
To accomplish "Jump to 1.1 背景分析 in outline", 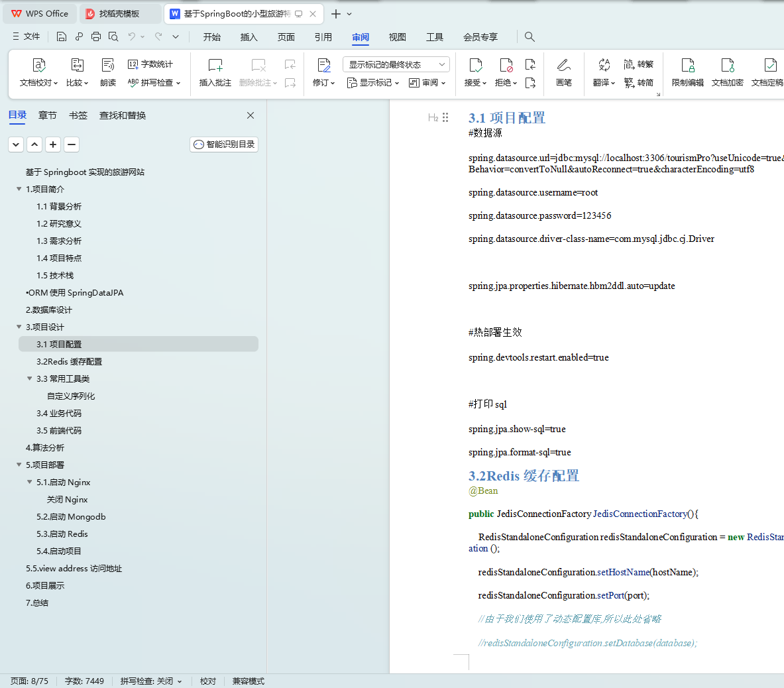I will tap(58, 207).
